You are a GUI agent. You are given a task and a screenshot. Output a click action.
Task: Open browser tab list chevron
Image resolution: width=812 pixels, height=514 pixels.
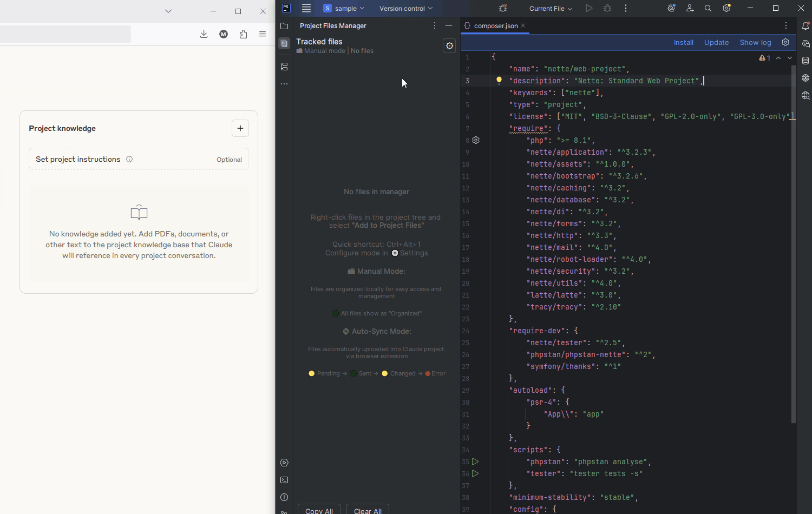tap(168, 11)
